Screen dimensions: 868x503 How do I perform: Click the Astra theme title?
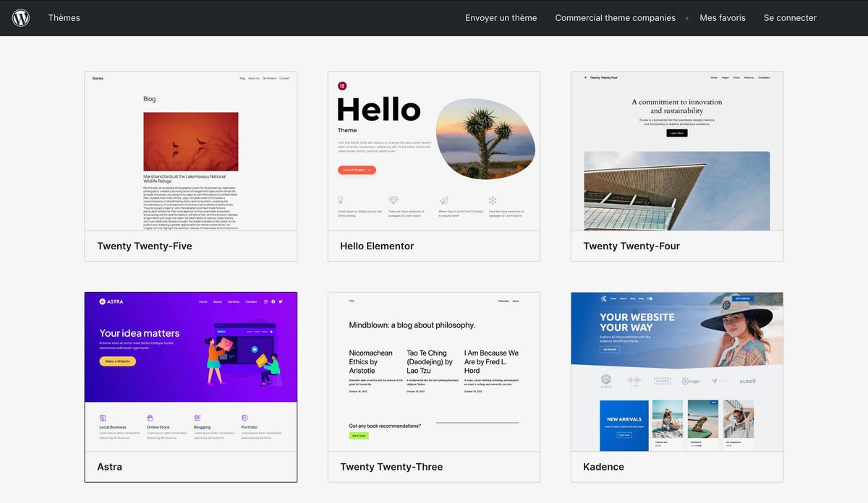[x=109, y=467]
